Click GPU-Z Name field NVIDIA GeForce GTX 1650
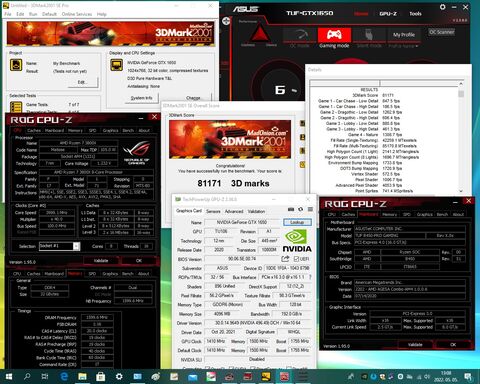The image size is (480, 384). coord(242,222)
